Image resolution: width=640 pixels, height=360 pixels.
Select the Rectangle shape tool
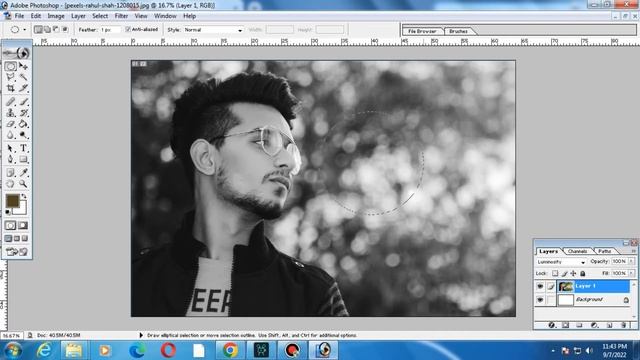23,159
